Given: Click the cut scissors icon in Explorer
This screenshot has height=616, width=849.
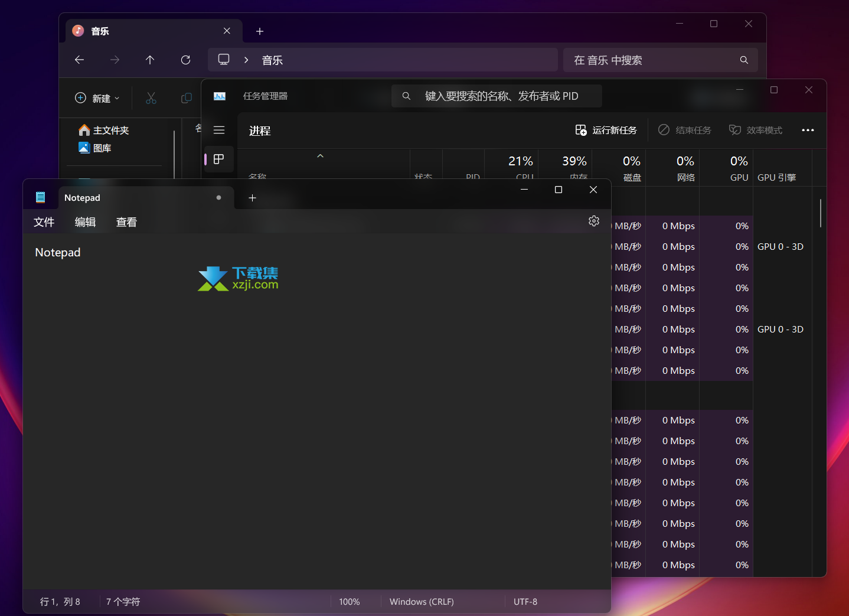Looking at the screenshot, I should coord(151,98).
